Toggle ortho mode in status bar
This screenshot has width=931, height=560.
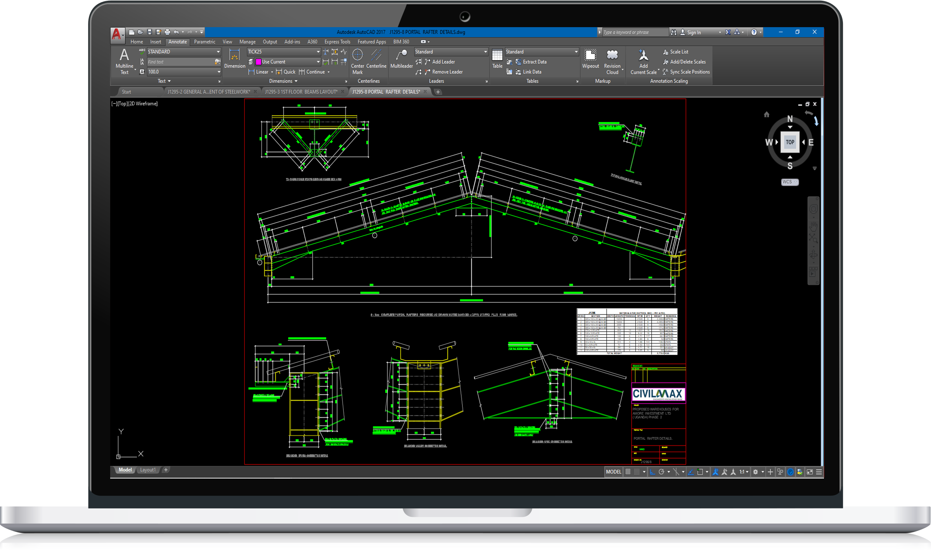pos(652,472)
